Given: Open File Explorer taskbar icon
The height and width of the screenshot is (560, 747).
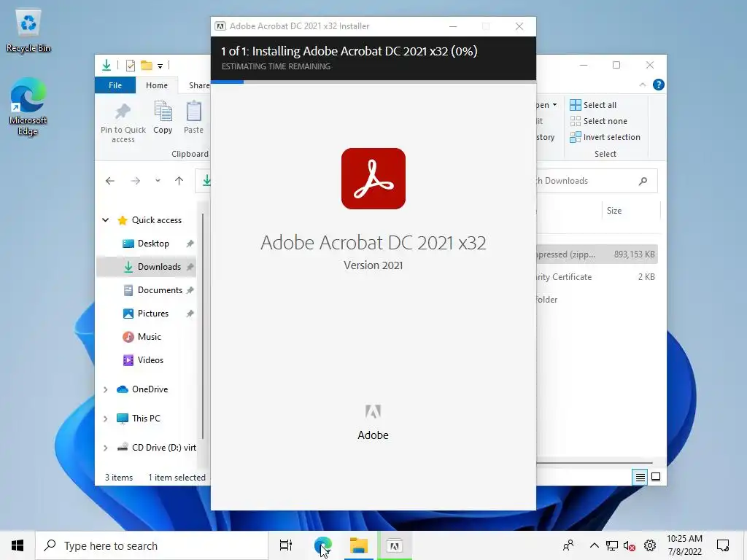Looking at the screenshot, I should click(359, 545).
